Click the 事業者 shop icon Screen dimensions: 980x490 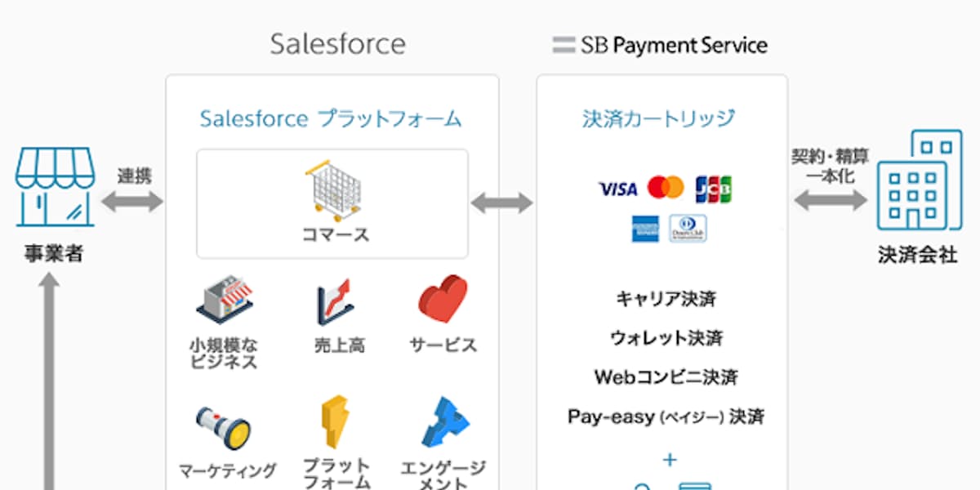click(x=54, y=188)
